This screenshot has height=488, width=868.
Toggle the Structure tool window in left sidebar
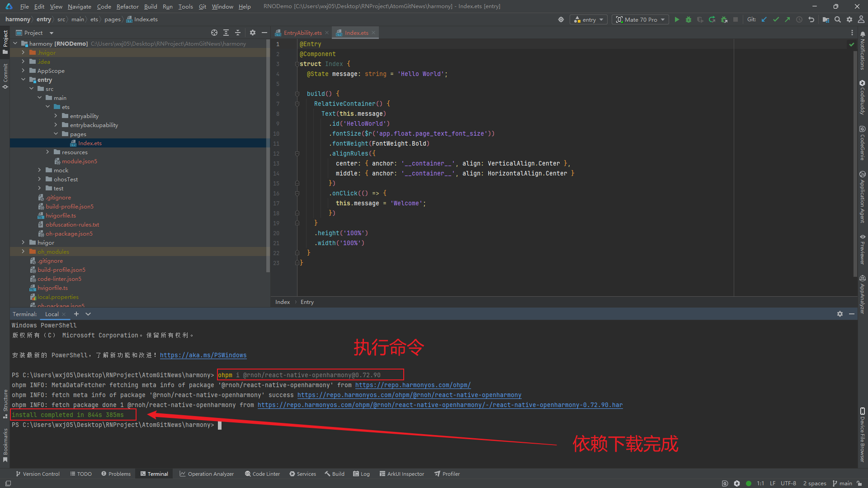coord(5,403)
